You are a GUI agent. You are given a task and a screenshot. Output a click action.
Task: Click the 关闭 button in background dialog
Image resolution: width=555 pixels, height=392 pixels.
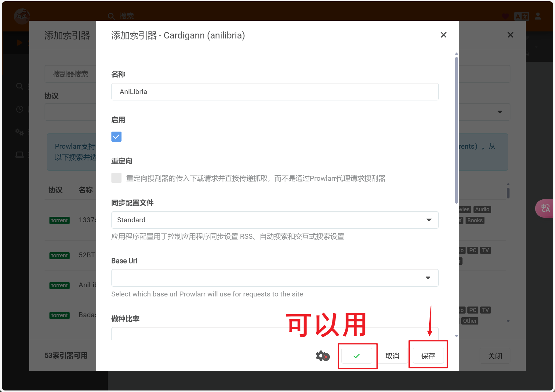tap(495, 356)
